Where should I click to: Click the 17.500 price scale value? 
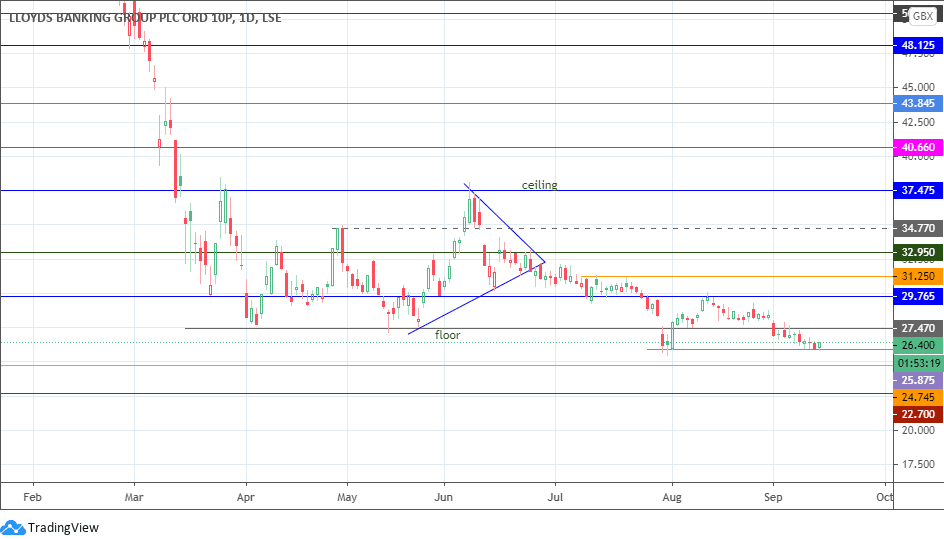pos(918,464)
